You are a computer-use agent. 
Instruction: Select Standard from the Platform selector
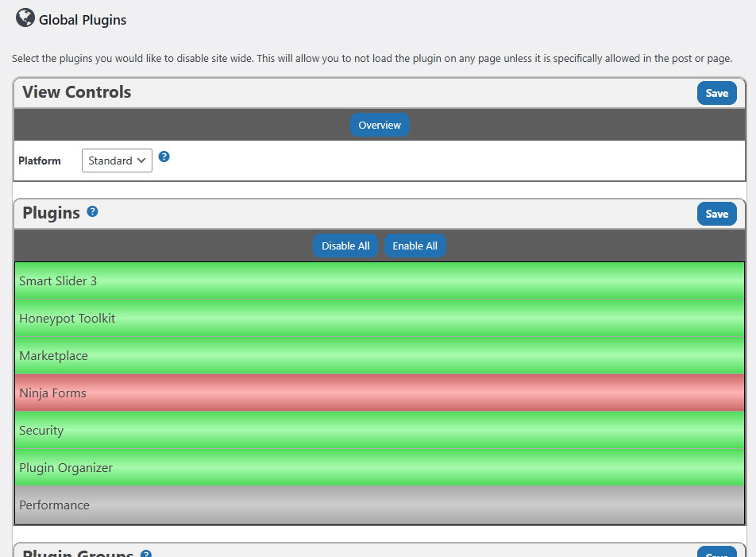116,161
